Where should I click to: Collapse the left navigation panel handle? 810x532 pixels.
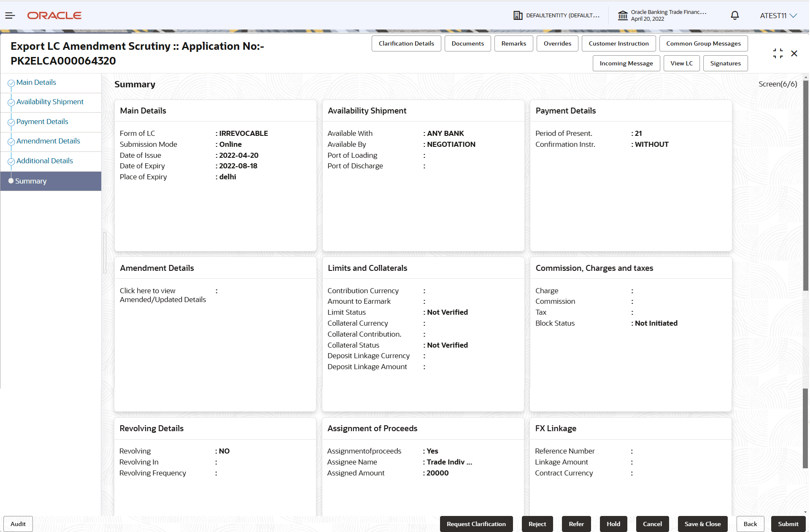pyautogui.click(x=105, y=252)
